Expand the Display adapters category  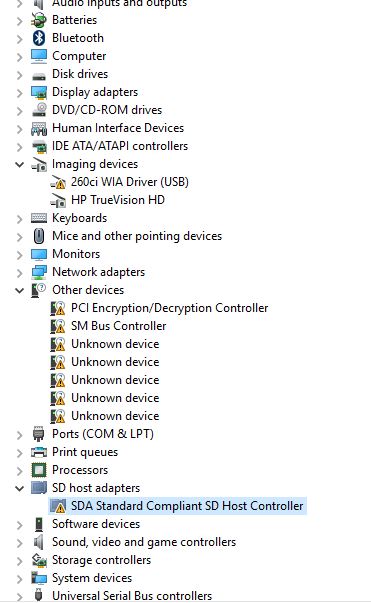click(20, 92)
